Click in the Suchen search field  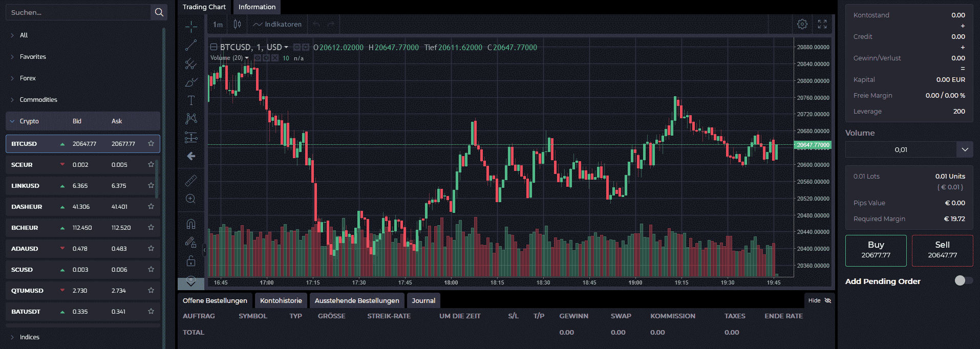(x=78, y=12)
